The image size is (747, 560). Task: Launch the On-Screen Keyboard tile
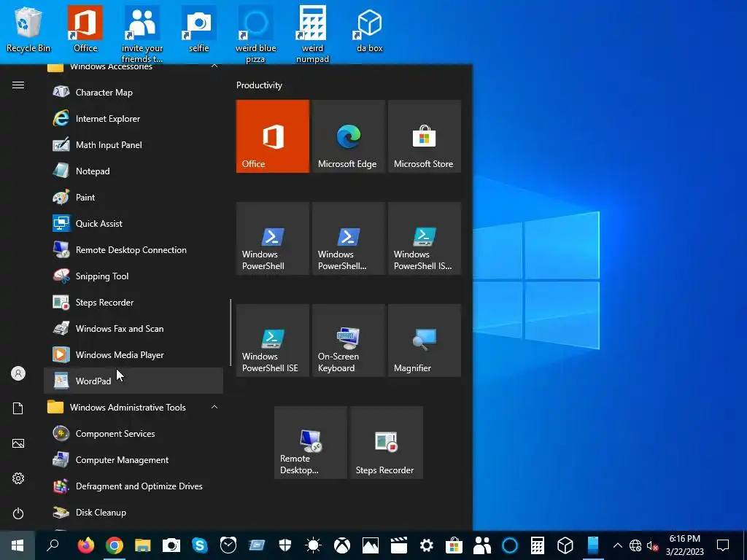tap(348, 341)
